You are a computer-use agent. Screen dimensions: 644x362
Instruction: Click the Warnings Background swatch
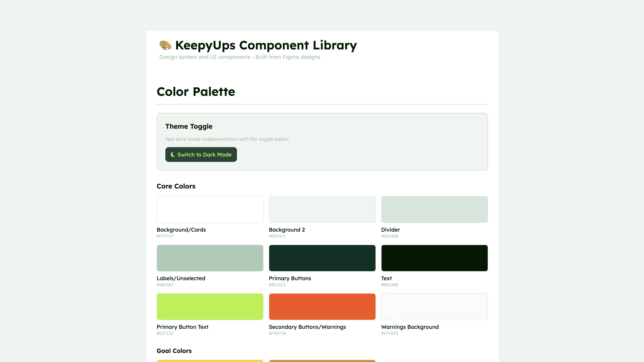[x=434, y=307]
